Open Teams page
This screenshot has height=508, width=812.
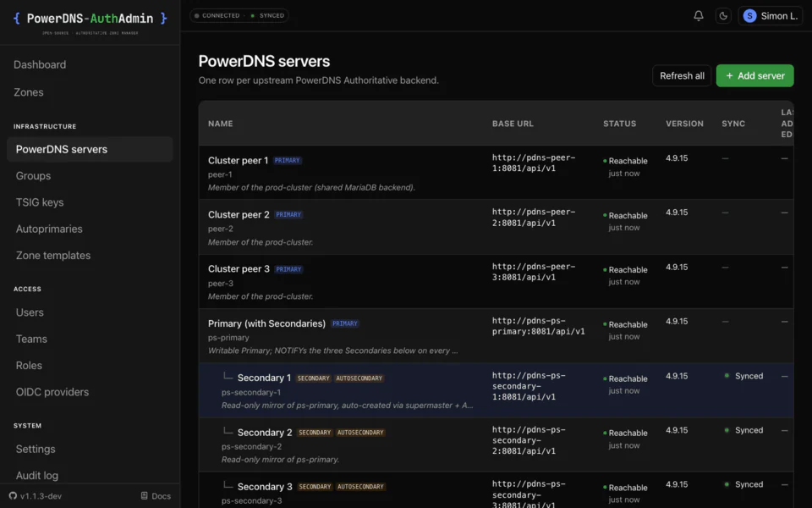[x=31, y=339]
